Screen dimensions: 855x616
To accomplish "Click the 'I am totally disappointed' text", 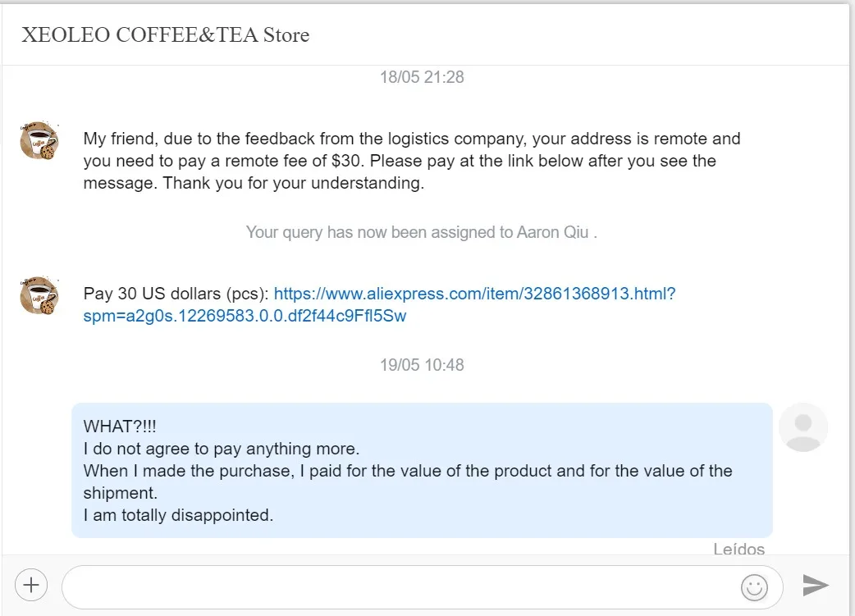I will coord(178,515).
